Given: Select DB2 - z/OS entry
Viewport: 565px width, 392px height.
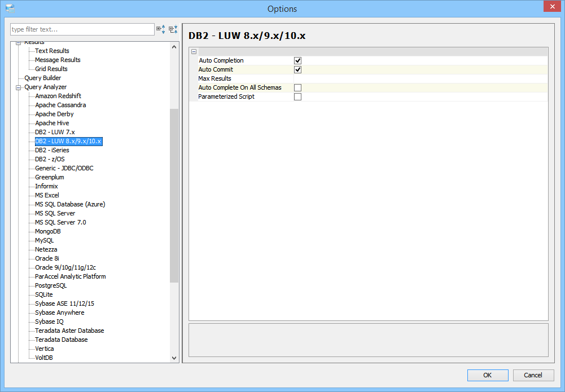Looking at the screenshot, I should (x=50, y=159).
